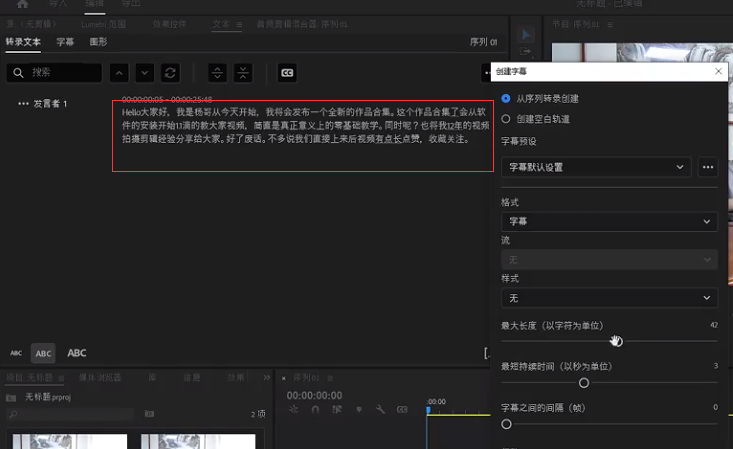Open the 样式 dropdown showing 无
The width and height of the screenshot is (733, 449).
point(609,298)
